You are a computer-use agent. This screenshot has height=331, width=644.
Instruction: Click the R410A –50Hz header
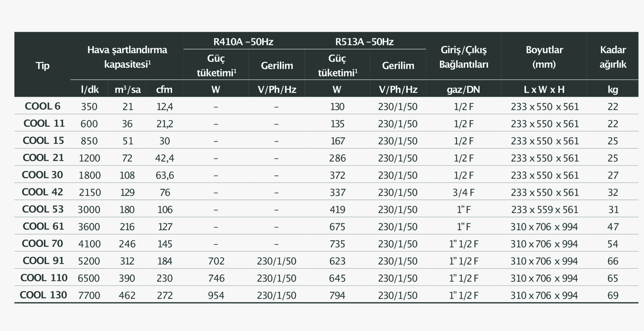point(243,42)
